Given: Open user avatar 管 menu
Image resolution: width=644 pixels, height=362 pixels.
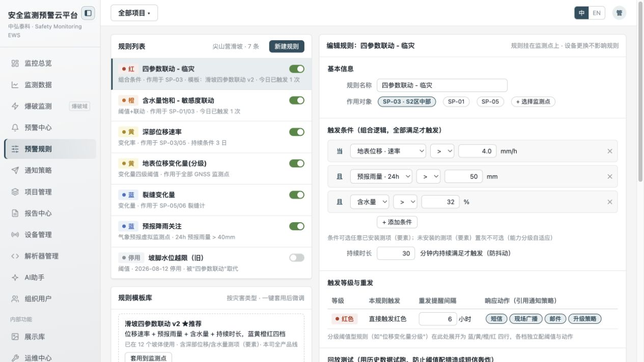Looking at the screenshot, I should click(x=619, y=13).
